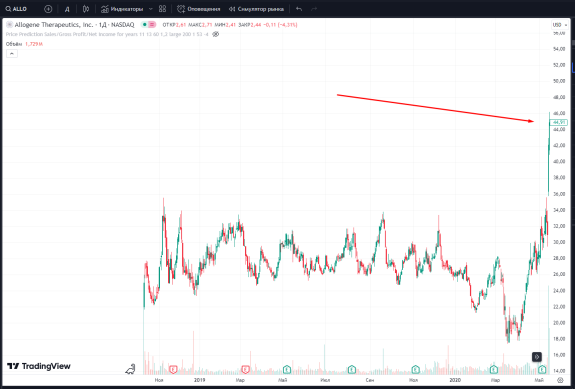The height and width of the screenshot is (389, 575).
Task: Toggle market status indicator pill beside NASDAQ
Action: [149, 25]
